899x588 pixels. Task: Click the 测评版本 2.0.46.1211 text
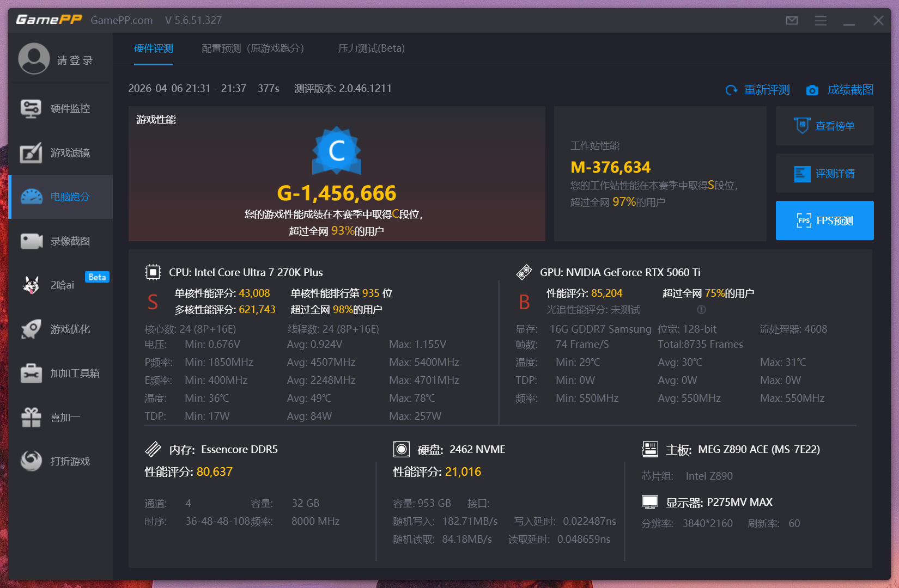pyautogui.click(x=343, y=88)
